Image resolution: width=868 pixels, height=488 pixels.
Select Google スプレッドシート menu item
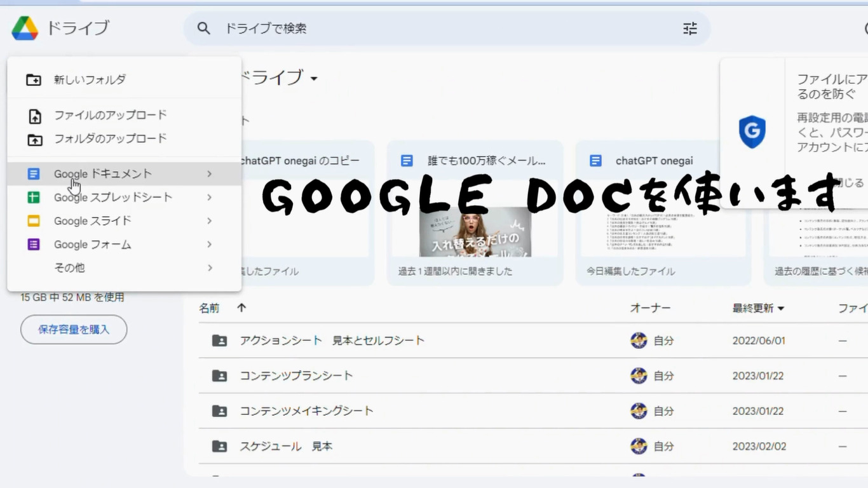(x=125, y=198)
